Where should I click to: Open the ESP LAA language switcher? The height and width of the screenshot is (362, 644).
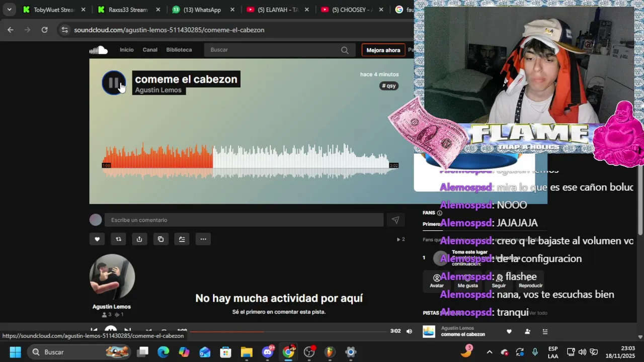click(553, 352)
